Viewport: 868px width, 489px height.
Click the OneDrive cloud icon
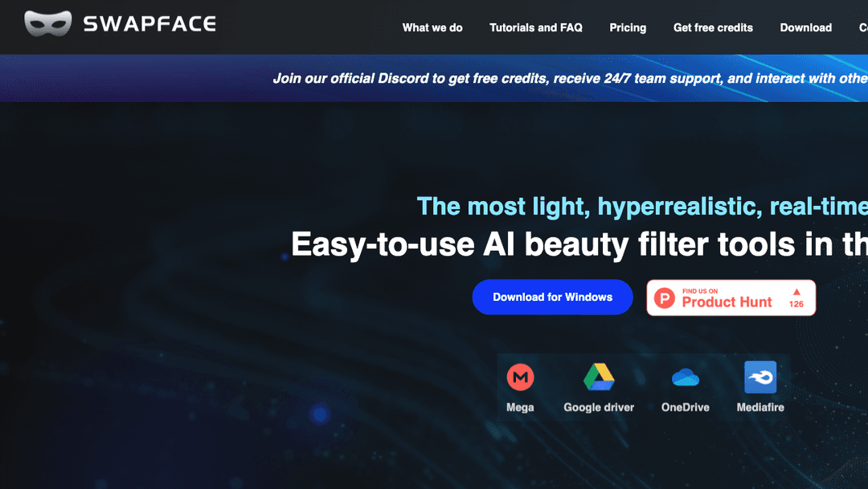click(685, 376)
